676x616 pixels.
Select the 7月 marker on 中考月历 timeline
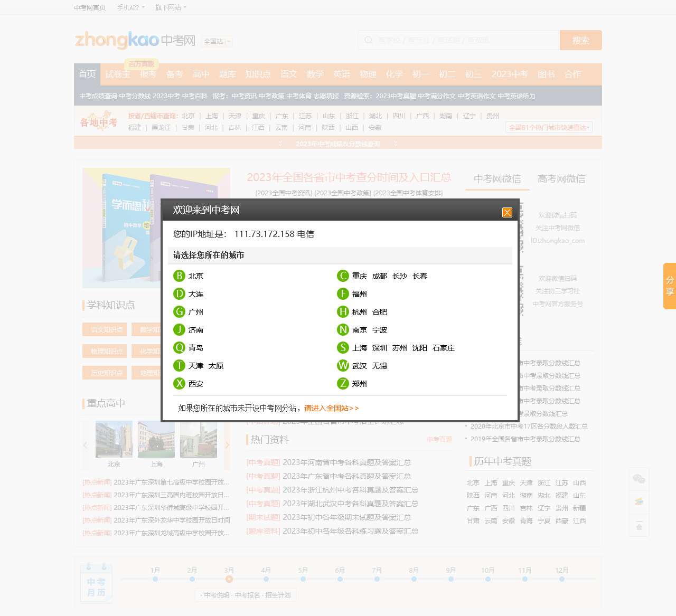[x=377, y=579]
